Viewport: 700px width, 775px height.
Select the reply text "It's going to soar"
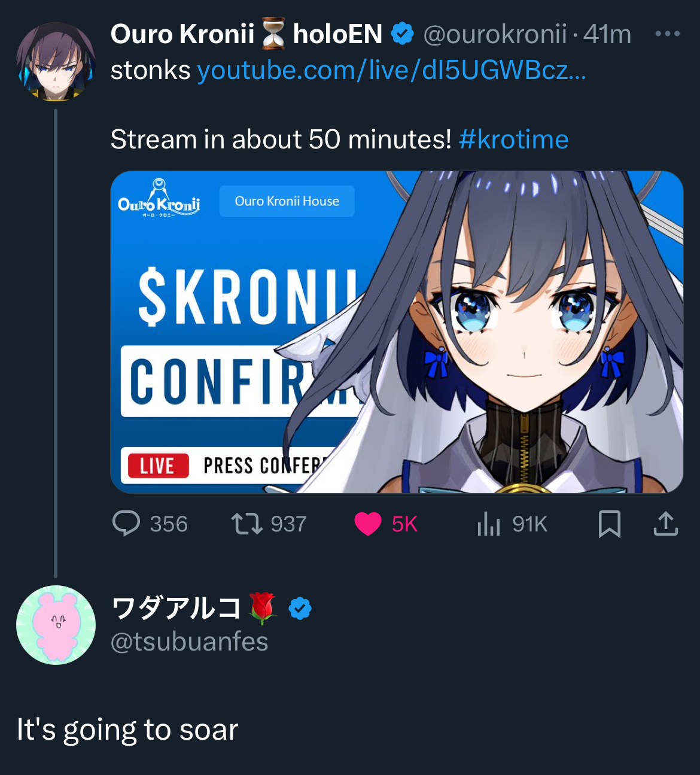(x=127, y=730)
